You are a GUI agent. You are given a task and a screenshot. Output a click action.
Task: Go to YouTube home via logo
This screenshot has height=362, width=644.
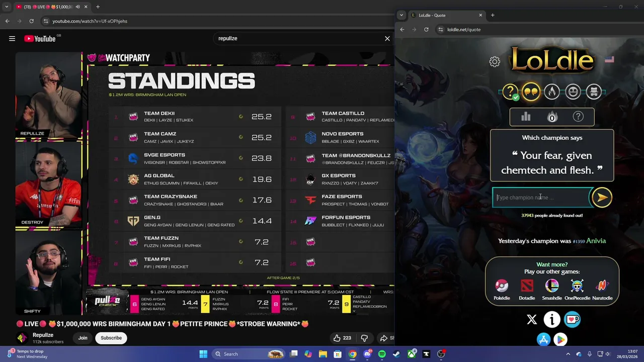pyautogui.click(x=40, y=39)
